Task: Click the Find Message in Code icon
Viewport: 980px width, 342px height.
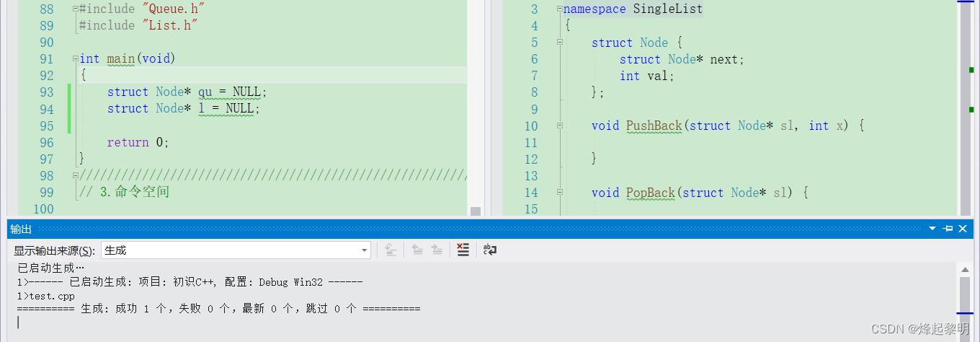Action: click(391, 250)
